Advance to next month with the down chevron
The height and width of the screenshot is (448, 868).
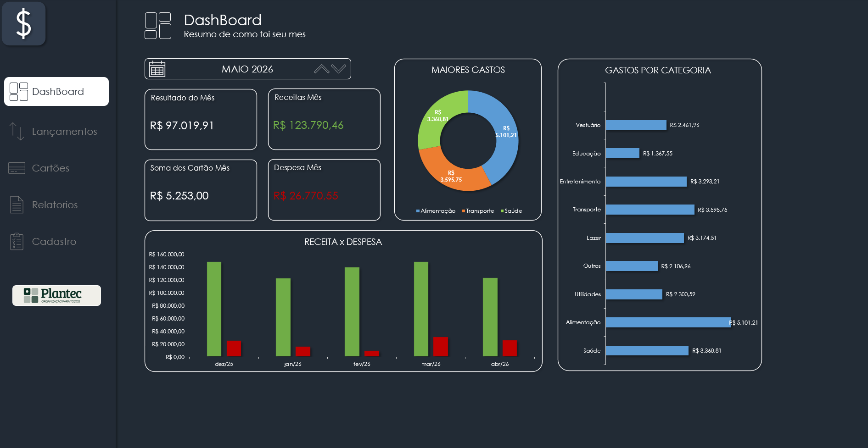pos(339,69)
